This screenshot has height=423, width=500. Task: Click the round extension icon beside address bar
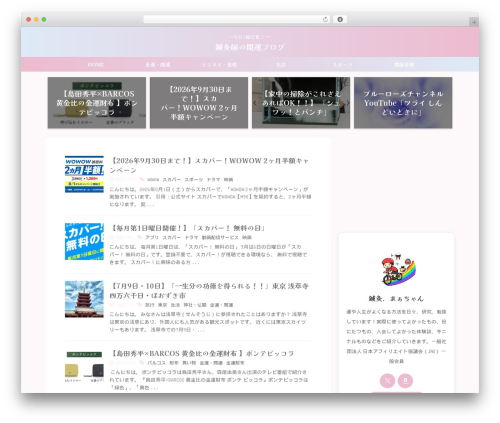tap(340, 20)
